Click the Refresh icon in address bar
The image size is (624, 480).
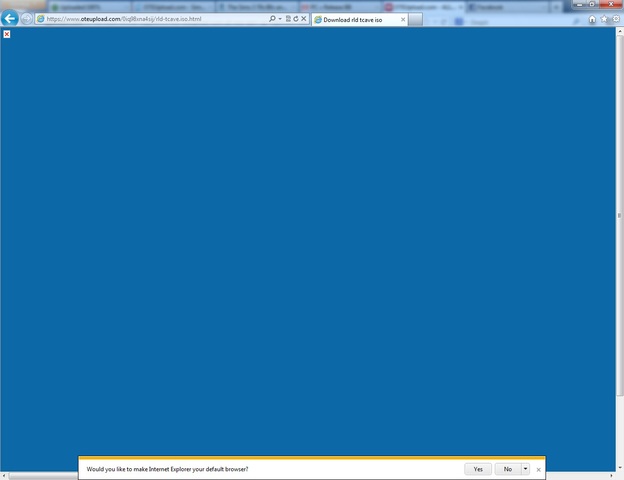[x=295, y=19]
